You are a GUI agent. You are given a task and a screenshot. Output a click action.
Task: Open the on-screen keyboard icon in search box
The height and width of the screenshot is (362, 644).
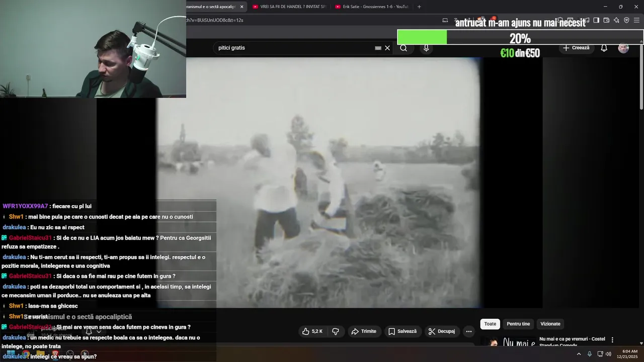click(x=378, y=48)
